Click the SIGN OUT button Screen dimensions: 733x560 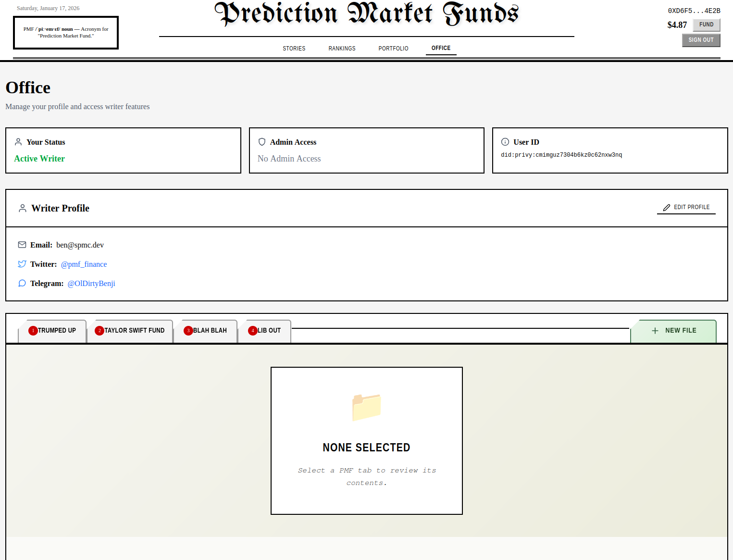701,40
